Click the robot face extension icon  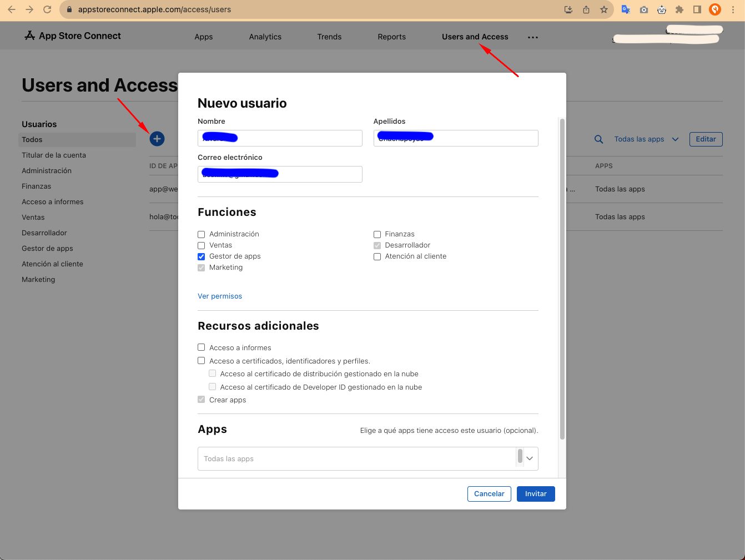pyautogui.click(x=662, y=9)
